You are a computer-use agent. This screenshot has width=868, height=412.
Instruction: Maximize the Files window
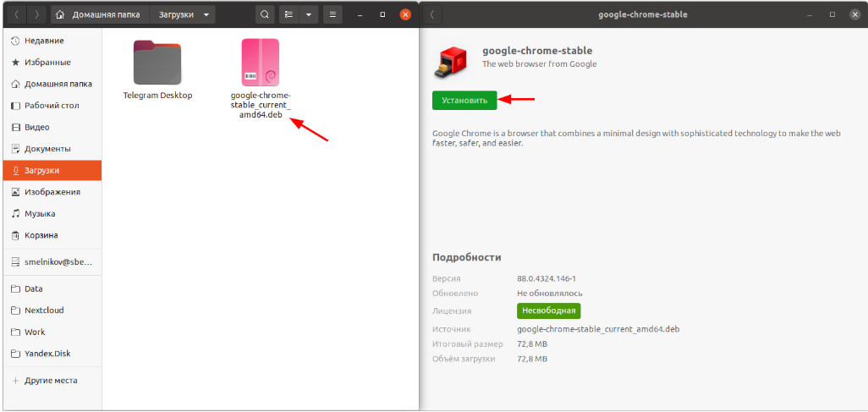[382, 15]
